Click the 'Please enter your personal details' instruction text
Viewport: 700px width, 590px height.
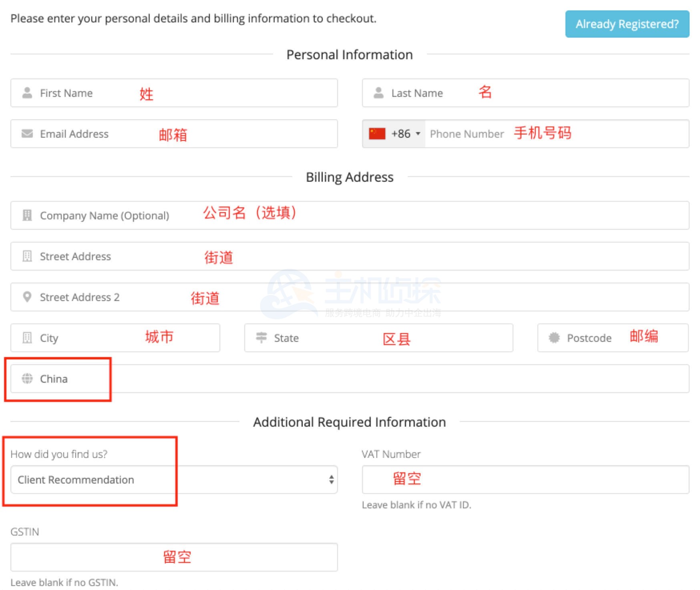[193, 18]
